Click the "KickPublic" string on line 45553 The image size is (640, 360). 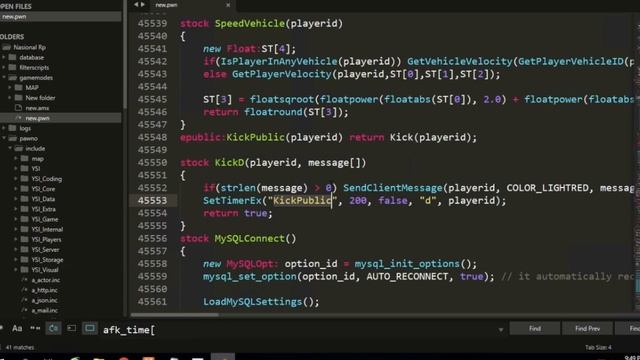[302, 200]
